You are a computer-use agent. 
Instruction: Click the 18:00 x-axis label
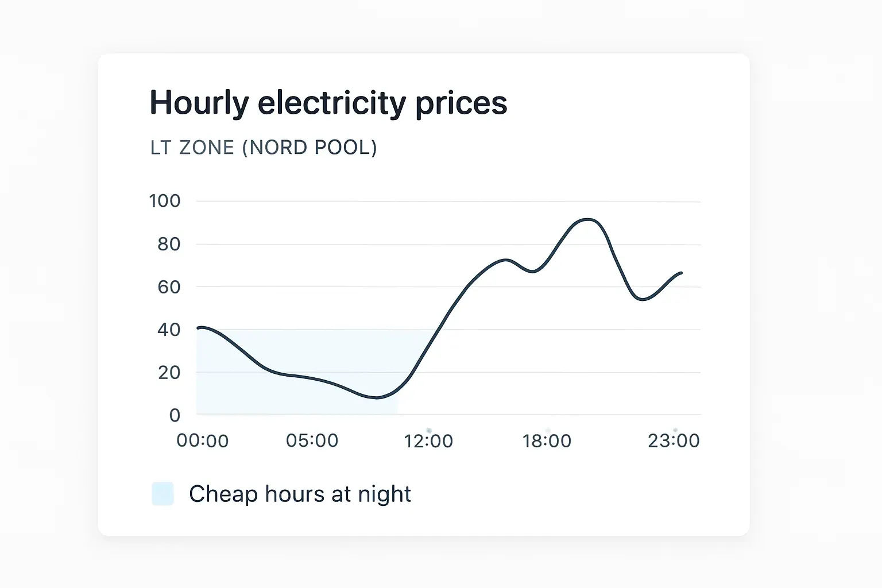point(547,440)
